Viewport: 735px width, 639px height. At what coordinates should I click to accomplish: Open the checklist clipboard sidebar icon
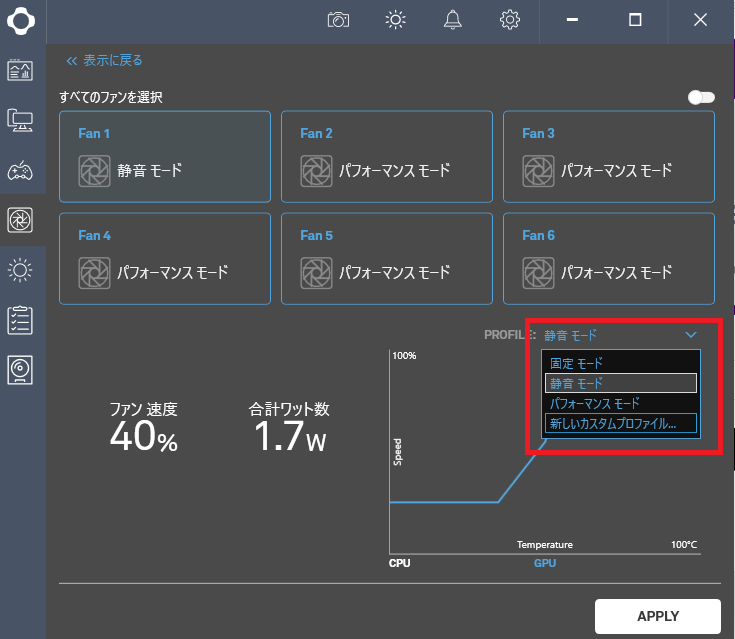point(20,320)
